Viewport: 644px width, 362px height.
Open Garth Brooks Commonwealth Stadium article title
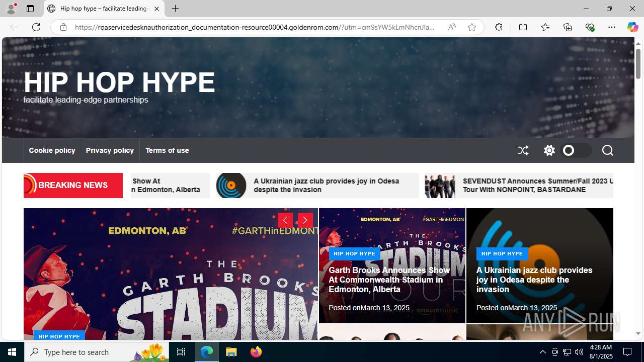tap(389, 280)
